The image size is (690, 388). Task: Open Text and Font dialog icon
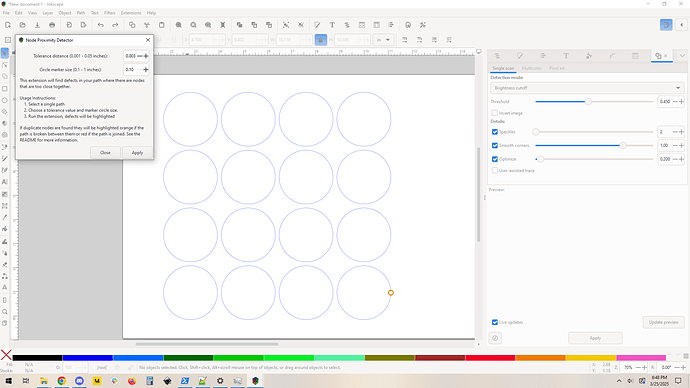point(332,25)
